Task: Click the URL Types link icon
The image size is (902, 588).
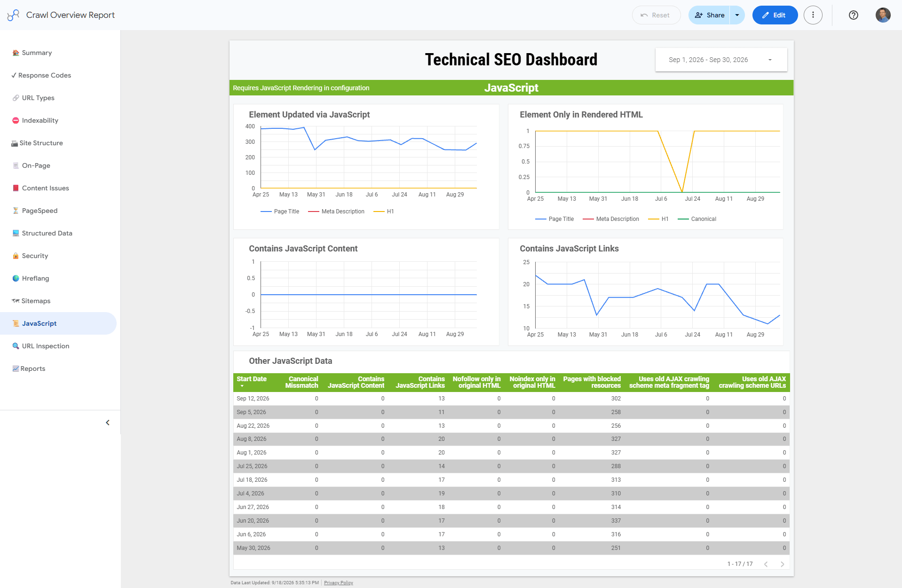Action: (16, 98)
